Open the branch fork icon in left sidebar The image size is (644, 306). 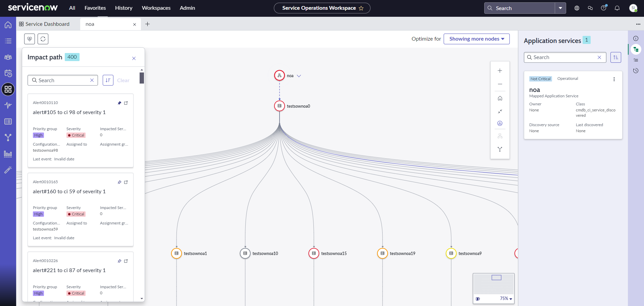[x=8, y=138]
